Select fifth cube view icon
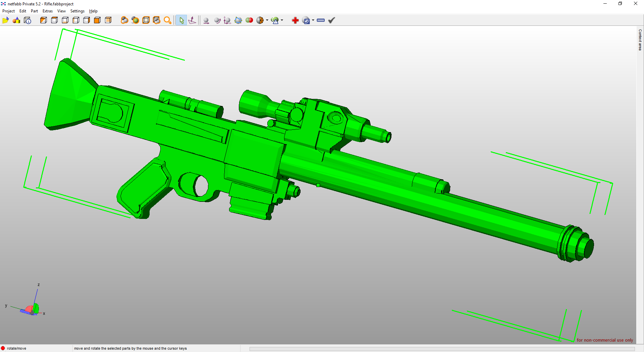 87,20
